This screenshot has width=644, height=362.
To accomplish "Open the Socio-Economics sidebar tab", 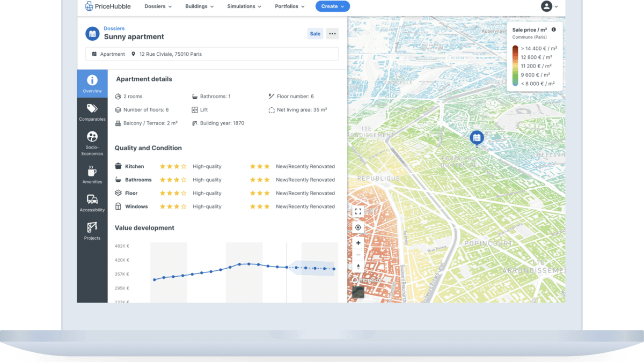I will (x=92, y=143).
